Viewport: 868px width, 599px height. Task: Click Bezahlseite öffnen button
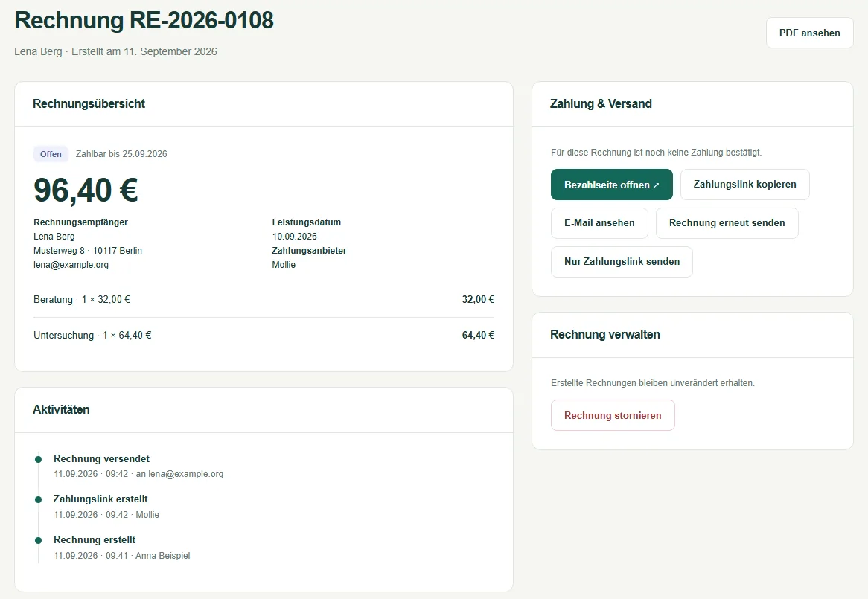point(612,185)
